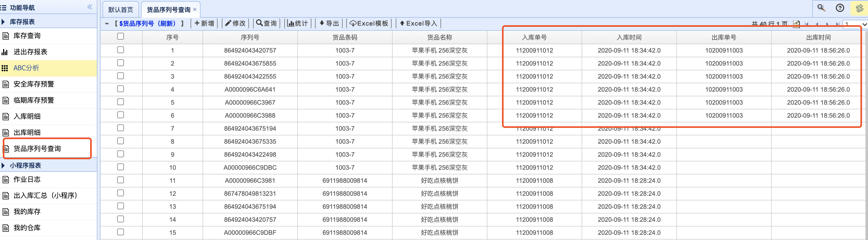The width and height of the screenshot is (868, 240).
Task: Check the row 15 checkbox for A00000966C9DBF
Action: pyautogui.click(x=121, y=232)
